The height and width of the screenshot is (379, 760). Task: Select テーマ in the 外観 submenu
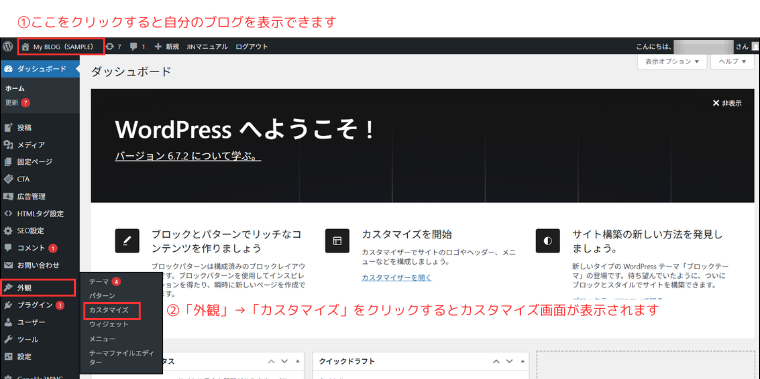[99, 282]
